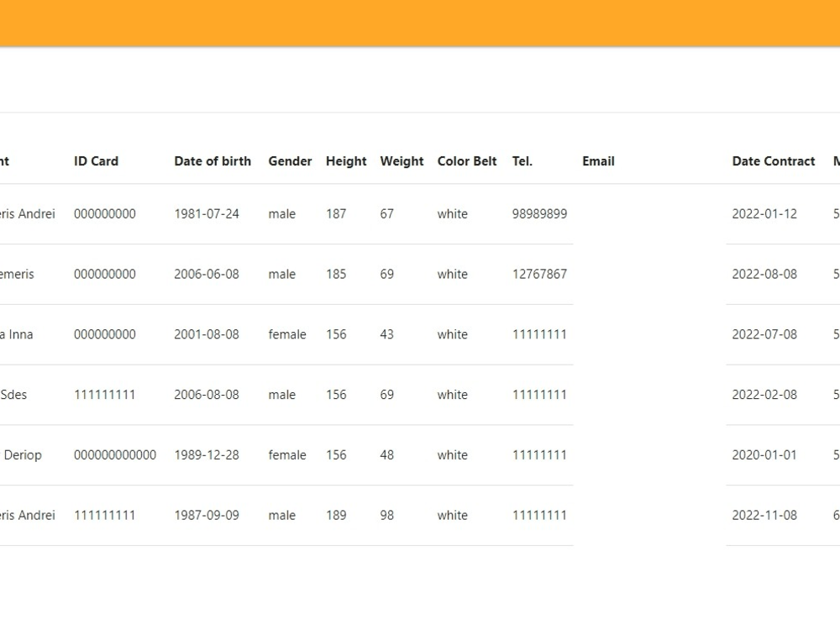Click birth date 2006-08-08
This screenshot has height=630, width=840.
tap(207, 395)
